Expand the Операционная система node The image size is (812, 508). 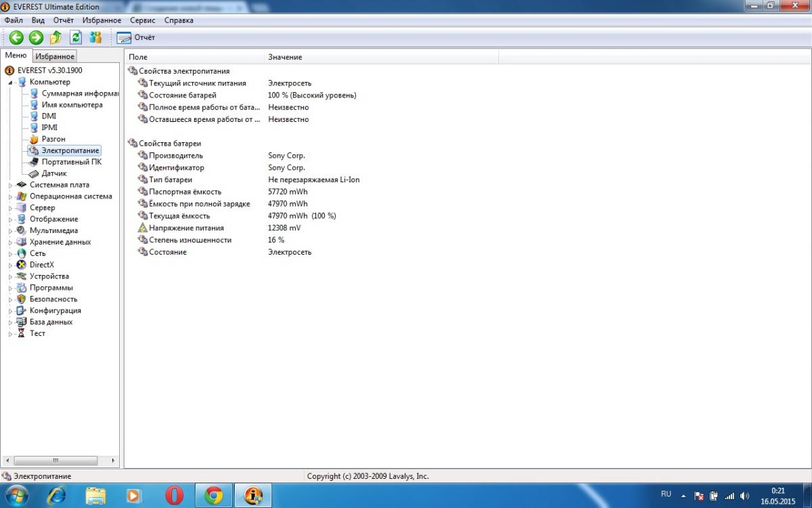tap(10, 196)
